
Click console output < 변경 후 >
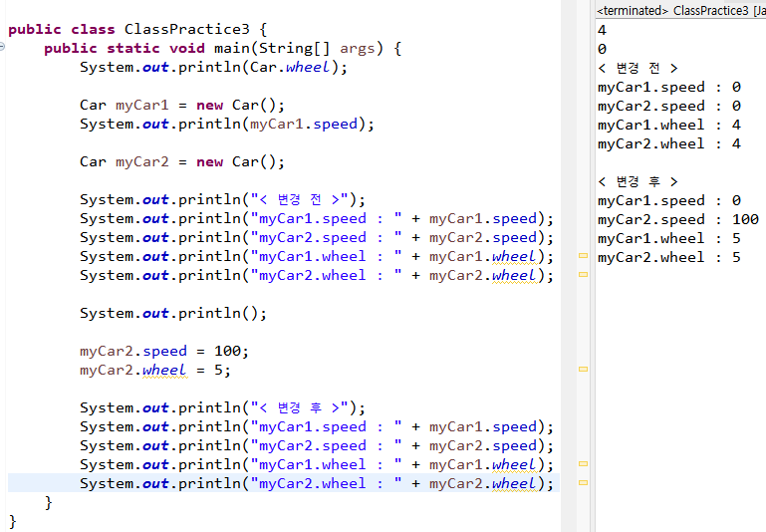tap(638, 181)
